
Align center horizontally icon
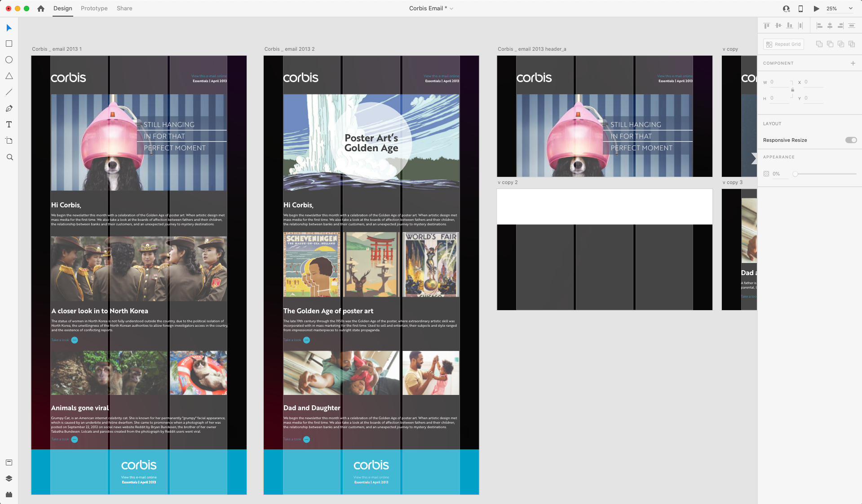click(830, 26)
